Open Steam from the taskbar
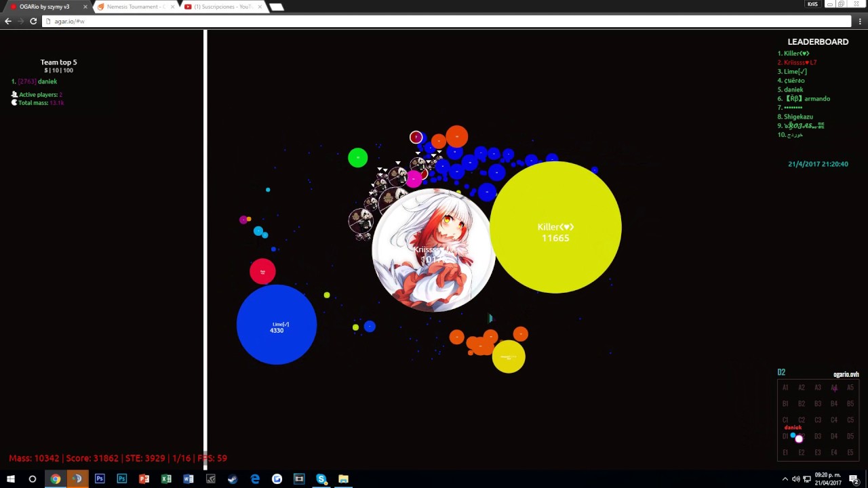This screenshot has height=488, width=868. (x=233, y=479)
